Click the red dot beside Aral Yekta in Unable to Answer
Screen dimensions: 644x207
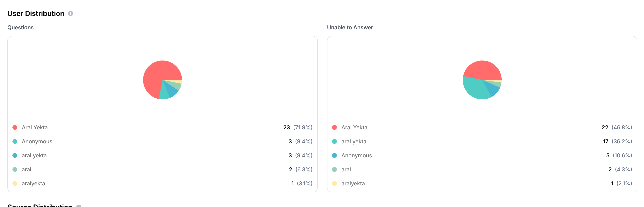click(334, 127)
